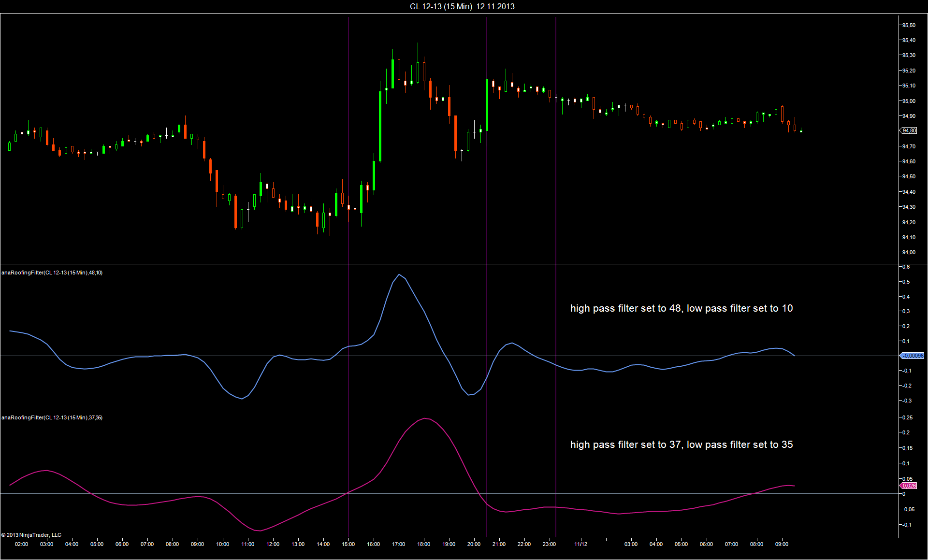Click the 10:00 time axis label
928x560 pixels.
tap(222, 544)
